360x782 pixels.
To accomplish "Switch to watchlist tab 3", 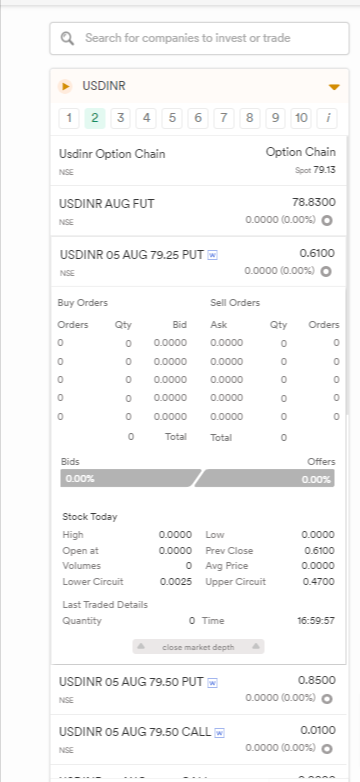I will click(120, 118).
